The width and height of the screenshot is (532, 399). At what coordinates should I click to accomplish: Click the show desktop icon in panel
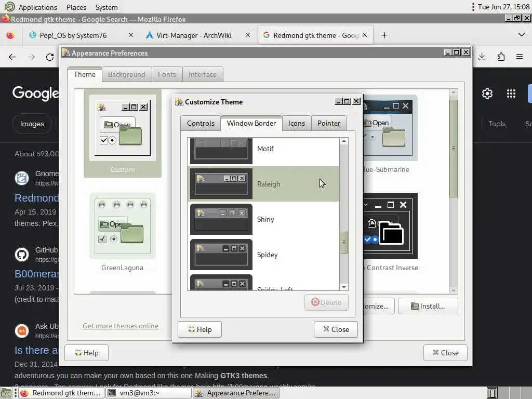6,393
